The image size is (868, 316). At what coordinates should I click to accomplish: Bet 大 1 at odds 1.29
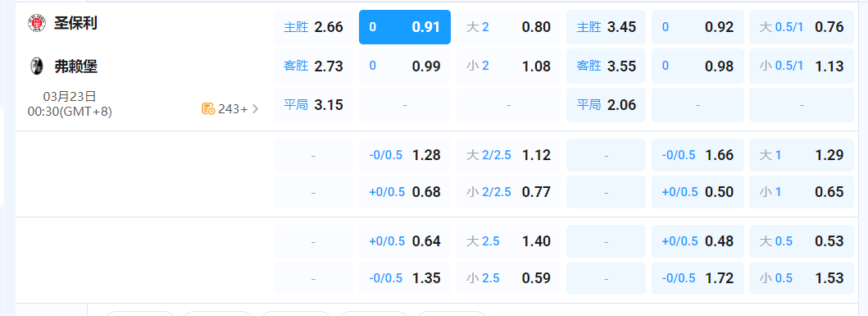click(802, 155)
